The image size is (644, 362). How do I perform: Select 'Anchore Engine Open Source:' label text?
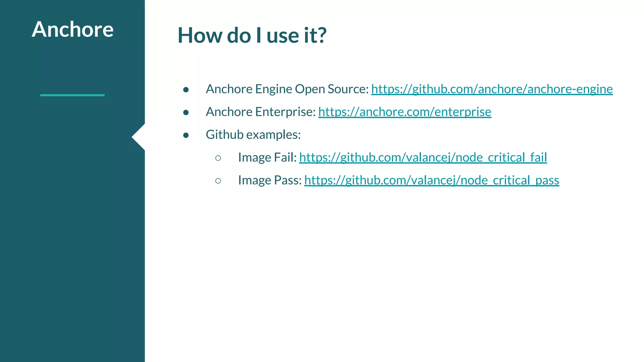click(287, 89)
